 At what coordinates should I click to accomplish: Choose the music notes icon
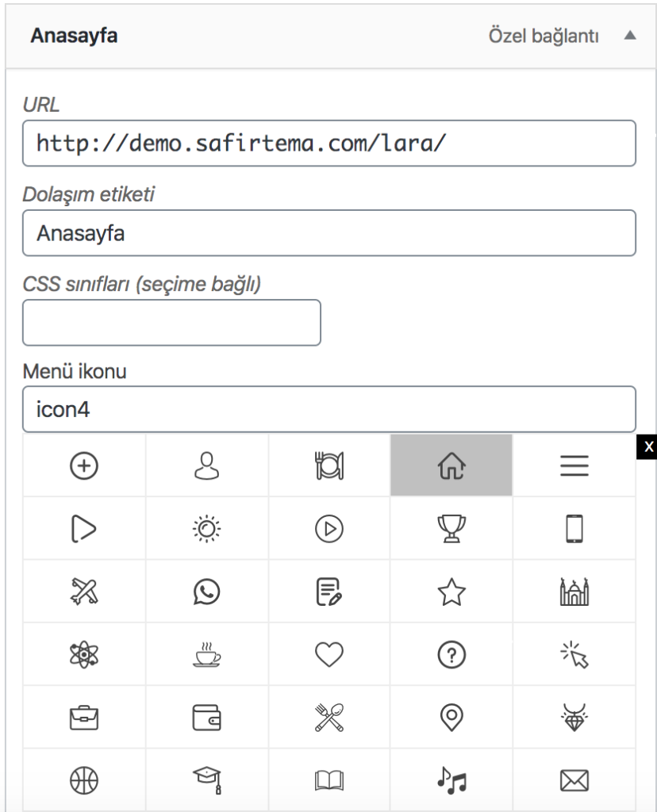[451, 780]
